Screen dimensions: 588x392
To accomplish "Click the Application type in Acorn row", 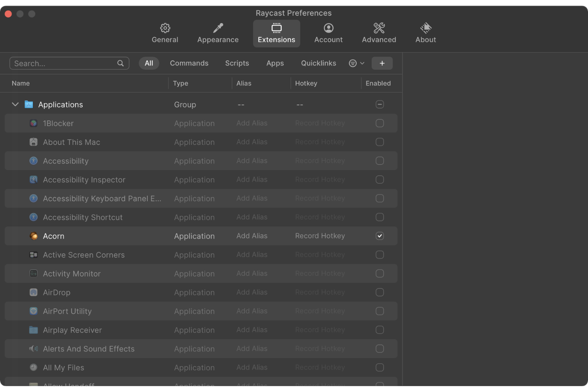I will point(194,236).
